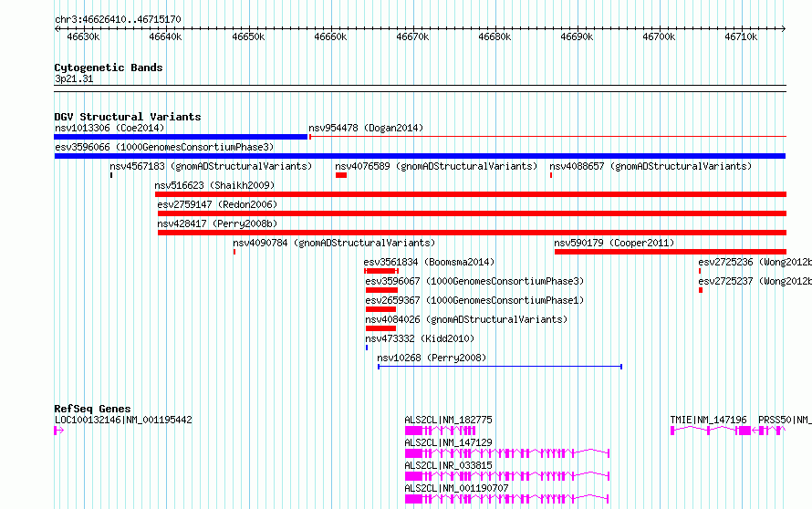Open the PRSS50 gene label

pyautogui.click(x=785, y=420)
